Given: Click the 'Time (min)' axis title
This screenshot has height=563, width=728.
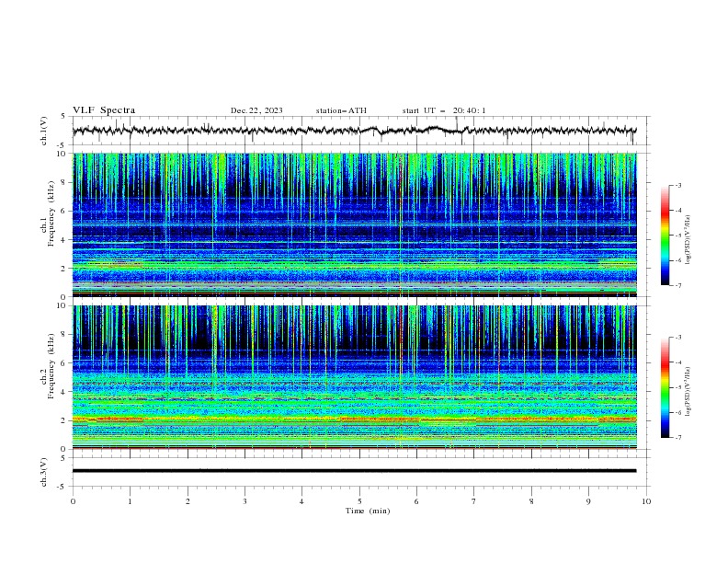Looking at the screenshot, I should (368, 511).
